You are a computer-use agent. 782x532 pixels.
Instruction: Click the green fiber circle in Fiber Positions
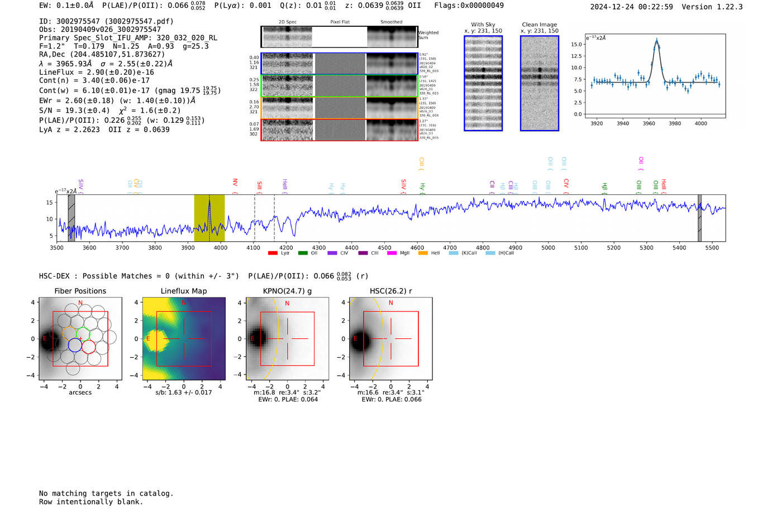(x=83, y=334)
